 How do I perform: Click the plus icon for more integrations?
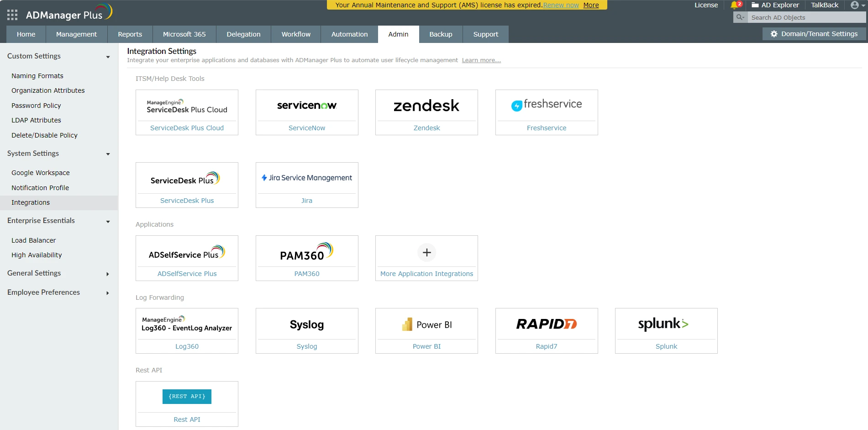426,252
